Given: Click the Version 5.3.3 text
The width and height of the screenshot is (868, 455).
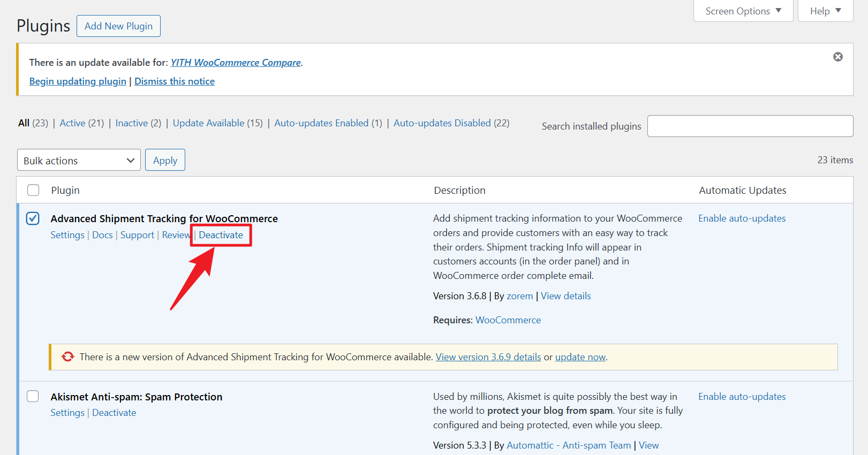Looking at the screenshot, I should pos(460,445).
